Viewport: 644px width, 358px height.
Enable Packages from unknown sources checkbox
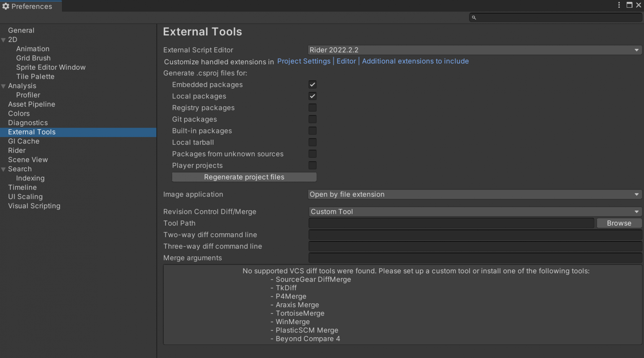point(312,154)
